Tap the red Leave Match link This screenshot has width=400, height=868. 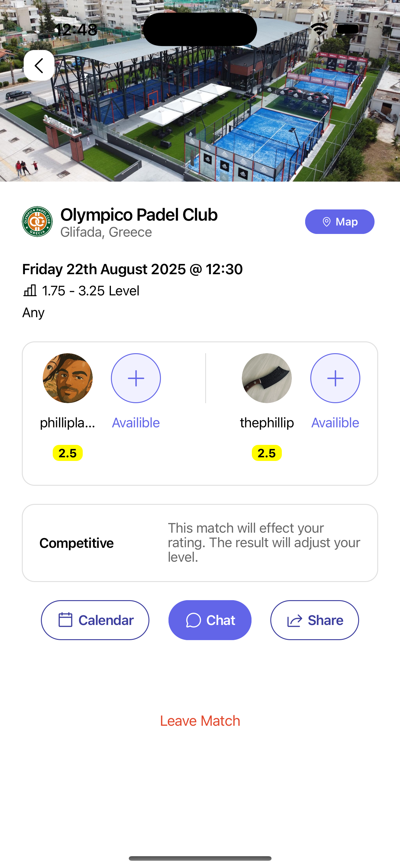tap(200, 721)
